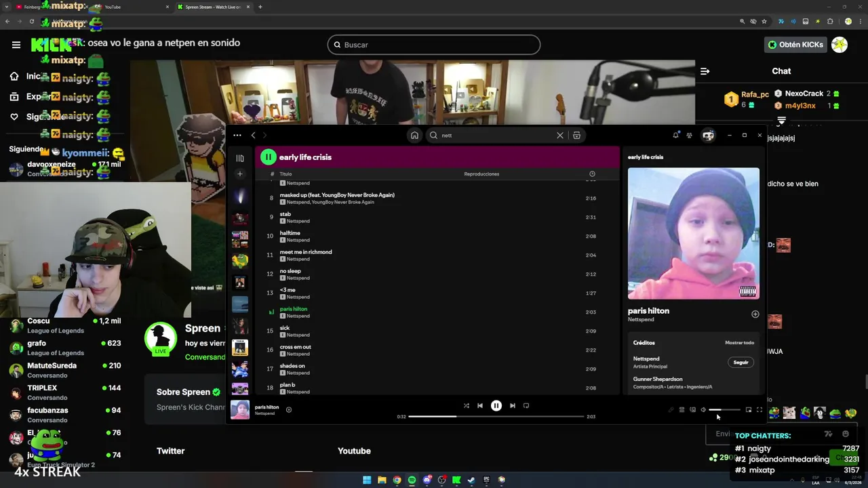Adjust the Spotify volume slider

[724, 409]
